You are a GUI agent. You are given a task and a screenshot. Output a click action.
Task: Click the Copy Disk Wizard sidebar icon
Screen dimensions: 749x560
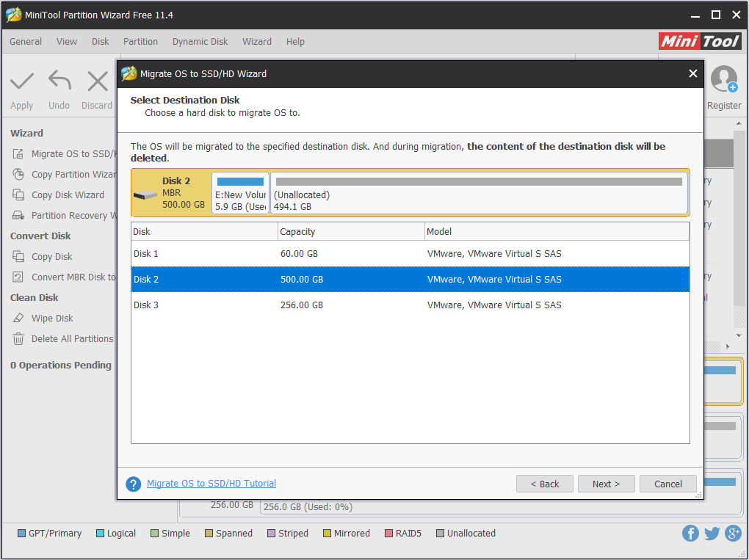click(x=18, y=194)
